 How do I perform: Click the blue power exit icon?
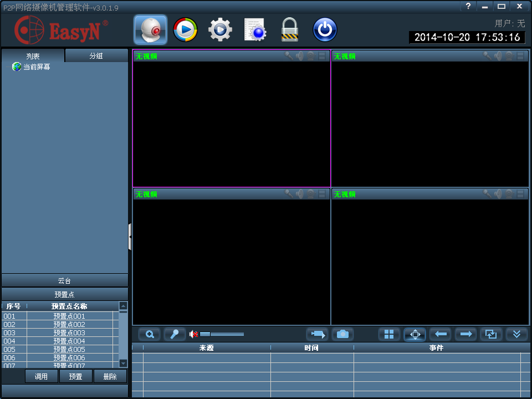325,30
